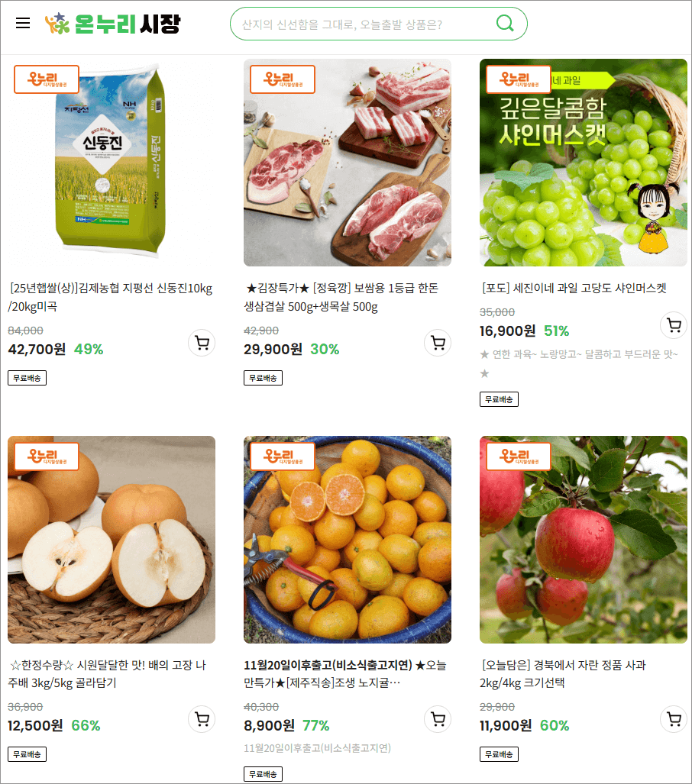Open the 세진이네 과일 고당도 샤인머스켓 link
Screen dimensions: 692x784
coord(574,288)
